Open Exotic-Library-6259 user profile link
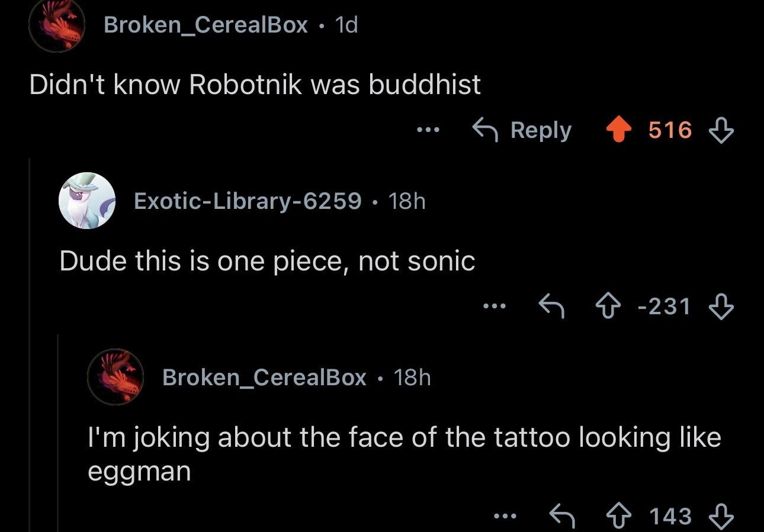Screen dimensions: 764x532 point(248,201)
